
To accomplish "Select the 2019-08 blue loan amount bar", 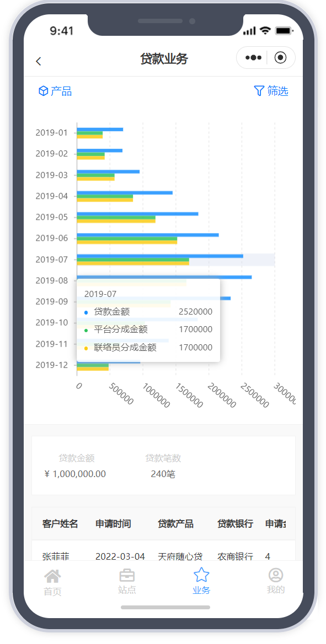I will pos(164,277).
